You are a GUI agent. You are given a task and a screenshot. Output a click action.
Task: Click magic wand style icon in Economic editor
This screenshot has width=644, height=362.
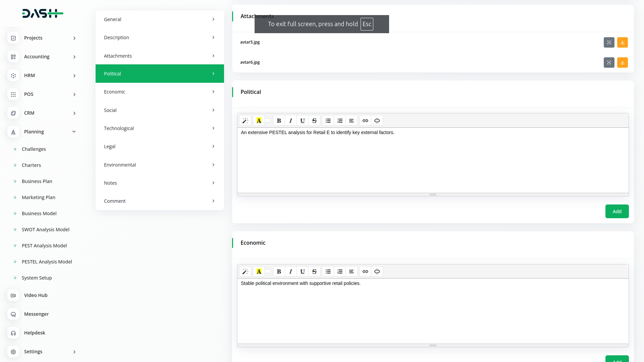(245, 271)
